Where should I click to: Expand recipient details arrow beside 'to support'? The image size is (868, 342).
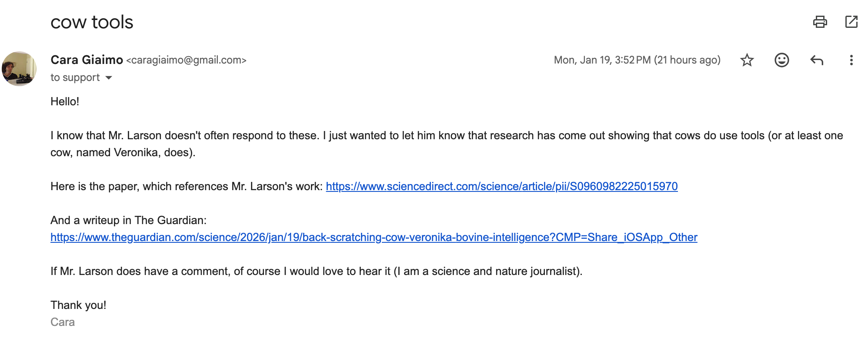[109, 78]
